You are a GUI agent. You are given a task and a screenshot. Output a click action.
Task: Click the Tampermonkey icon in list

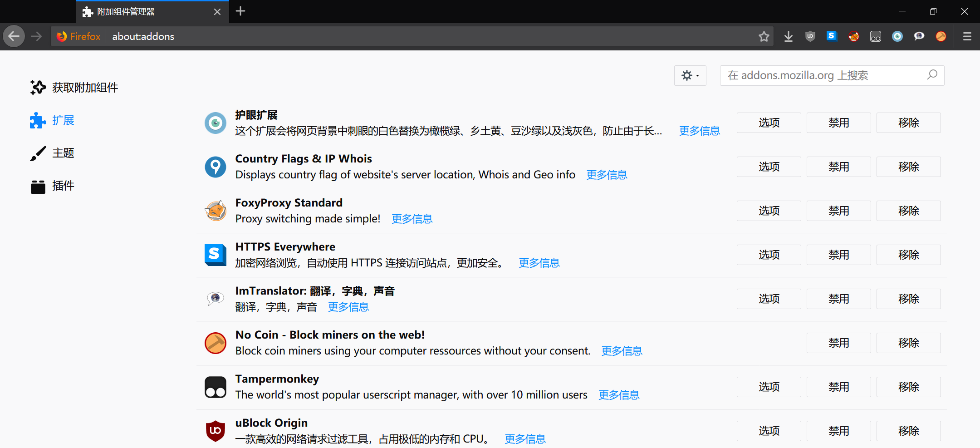[216, 387]
